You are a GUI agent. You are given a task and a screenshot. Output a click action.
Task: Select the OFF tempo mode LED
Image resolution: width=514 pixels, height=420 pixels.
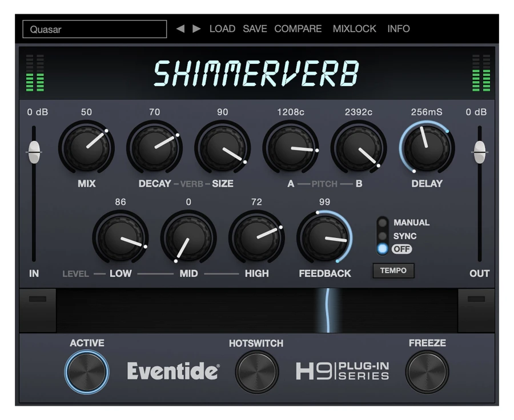click(382, 249)
